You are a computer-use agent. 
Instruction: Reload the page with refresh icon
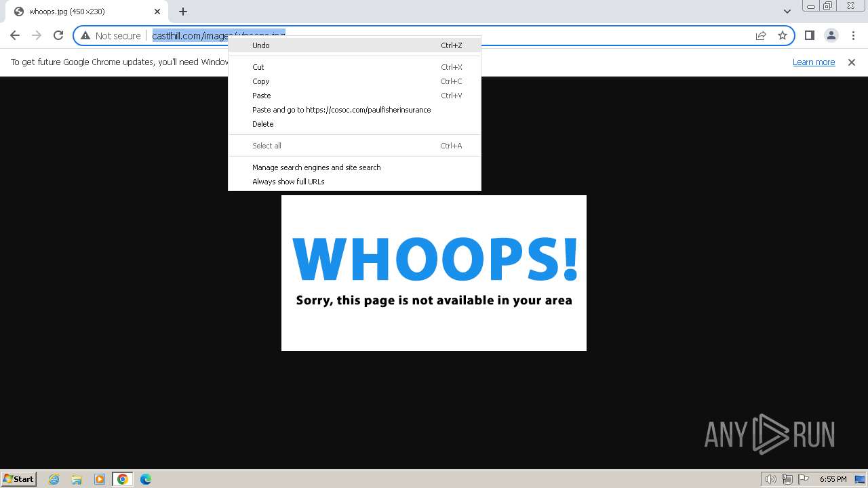click(x=58, y=35)
